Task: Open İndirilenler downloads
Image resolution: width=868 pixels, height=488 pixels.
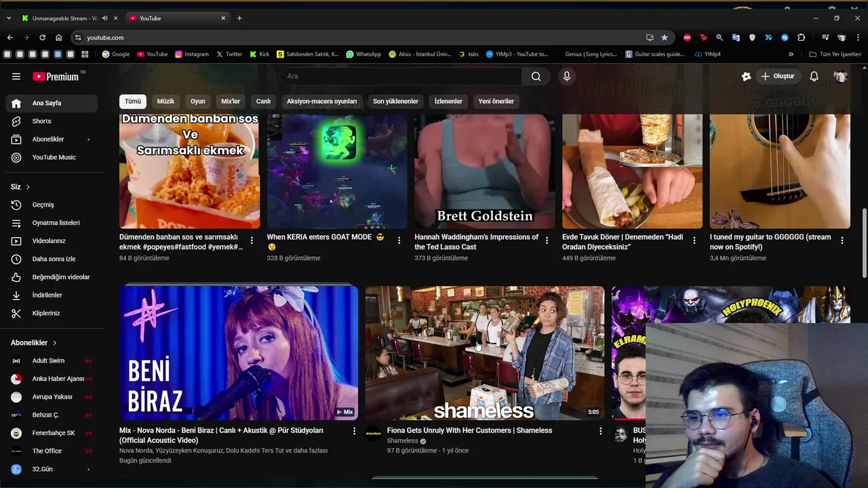Action: click(x=52, y=295)
